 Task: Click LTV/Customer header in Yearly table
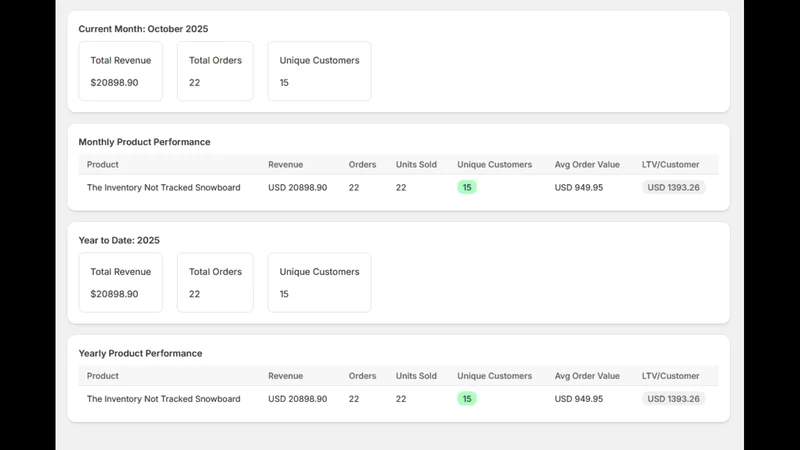(670, 376)
